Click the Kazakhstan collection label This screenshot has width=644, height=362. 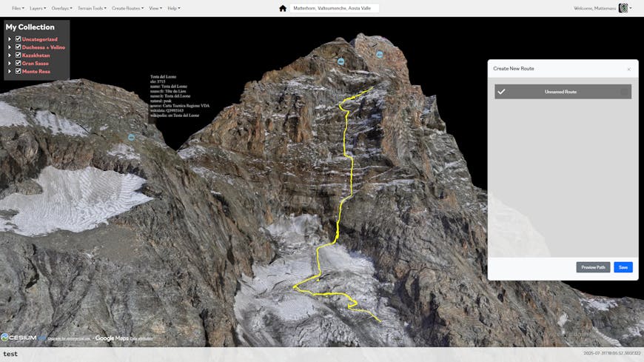click(x=36, y=55)
